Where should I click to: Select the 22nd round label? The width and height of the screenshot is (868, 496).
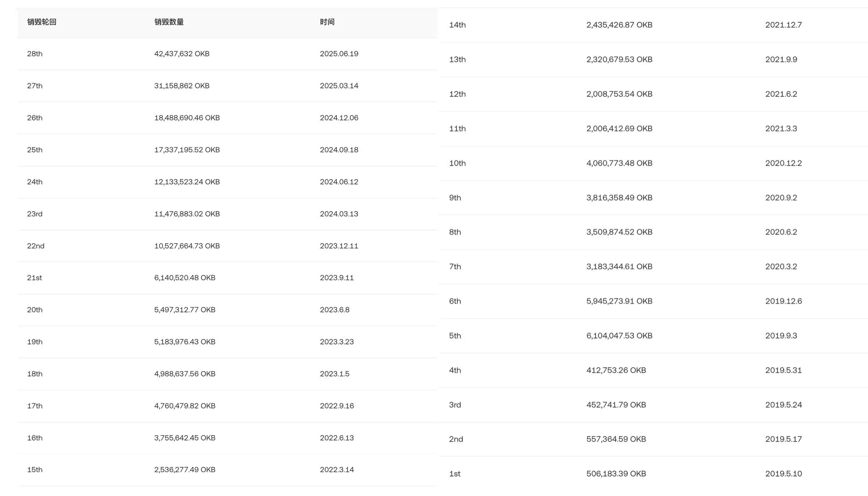tap(36, 246)
